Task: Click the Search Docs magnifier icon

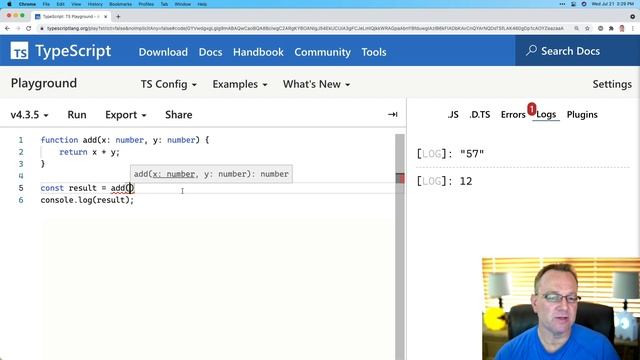Action: [531, 50]
